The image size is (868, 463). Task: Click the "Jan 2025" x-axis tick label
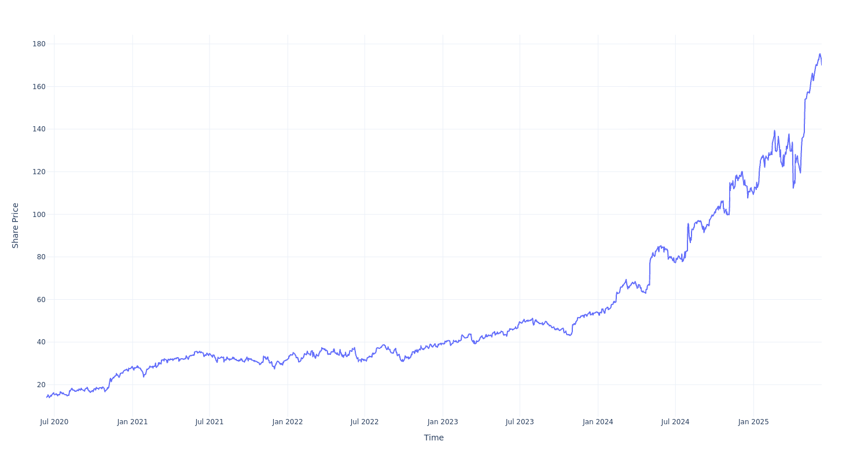(x=753, y=422)
